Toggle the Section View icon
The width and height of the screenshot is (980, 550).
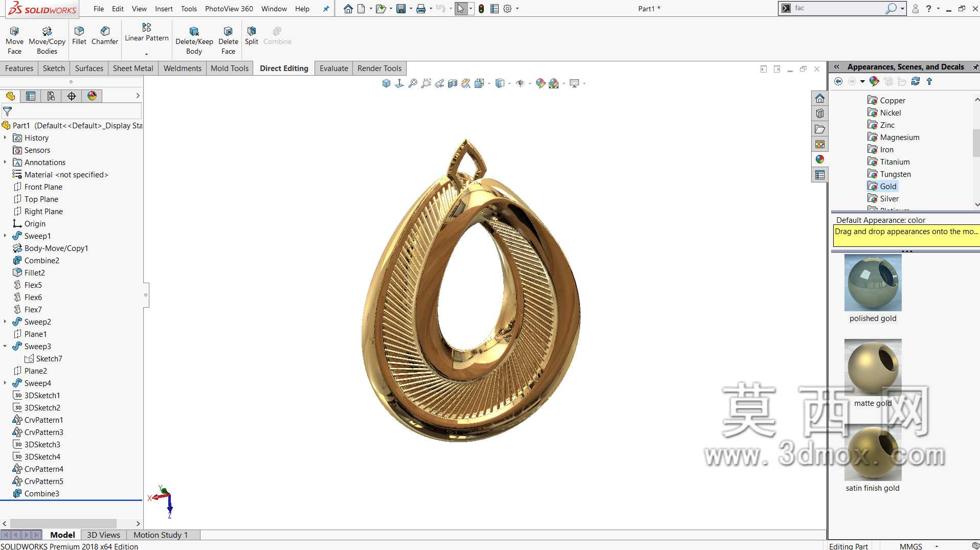(x=453, y=83)
